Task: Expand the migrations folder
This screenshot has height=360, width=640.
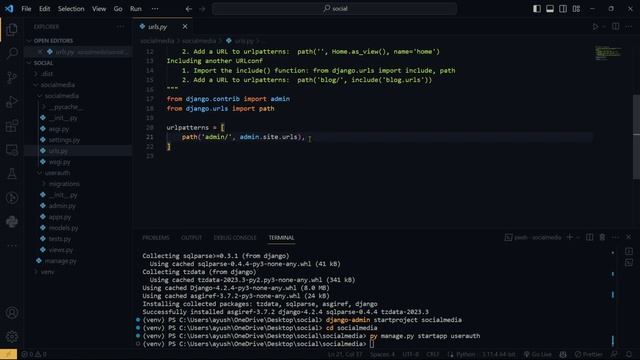Action: click(x=64, y=184)
